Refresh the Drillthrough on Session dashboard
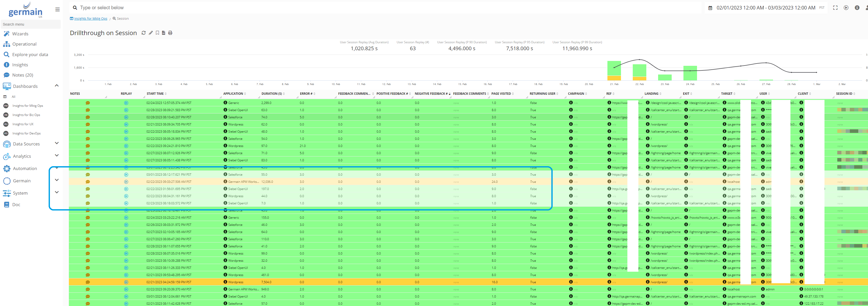 click(144, 33)
